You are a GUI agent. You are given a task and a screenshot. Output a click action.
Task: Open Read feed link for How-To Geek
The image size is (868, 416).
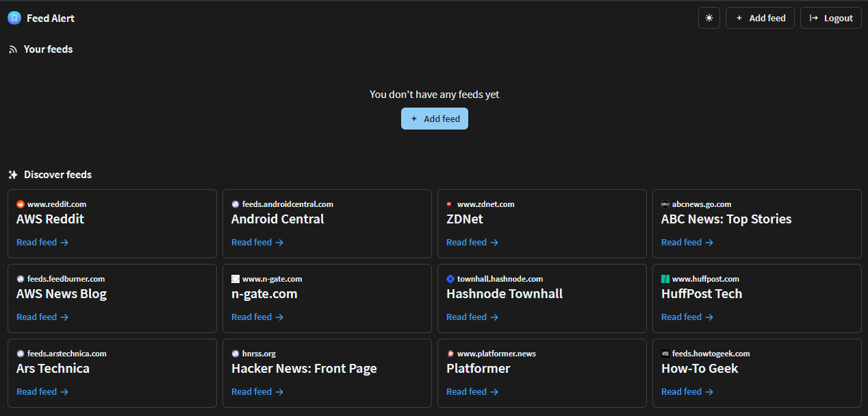click(687, 392)
